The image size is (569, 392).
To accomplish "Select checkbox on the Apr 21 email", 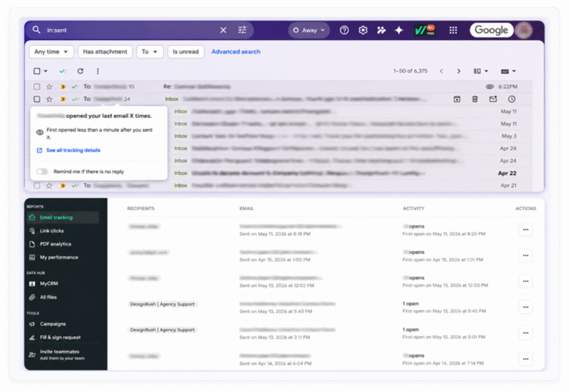I will [x=37, y=185].
